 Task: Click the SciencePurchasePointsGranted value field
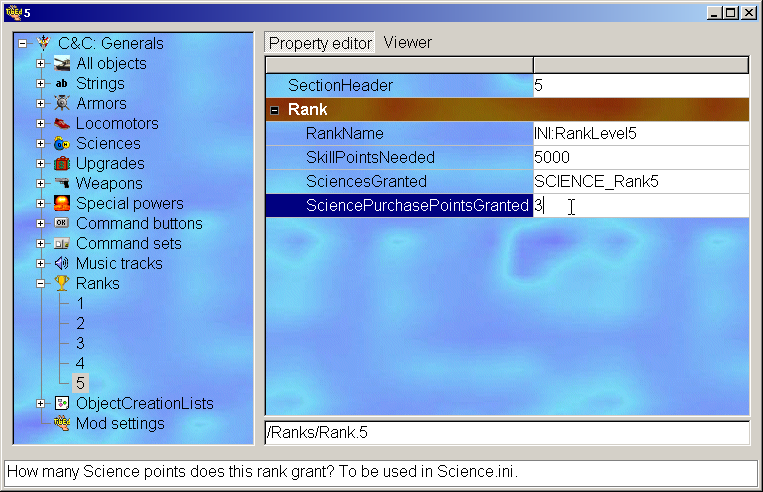[x=641, y=205]
